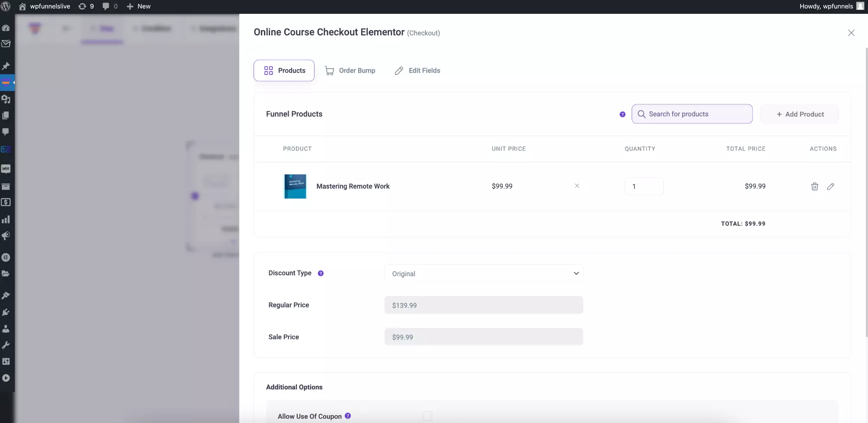The width and height of the screenshot is (868, 423).
Task: Click the Funnel Products heading
Action: (x=294, y=114)
